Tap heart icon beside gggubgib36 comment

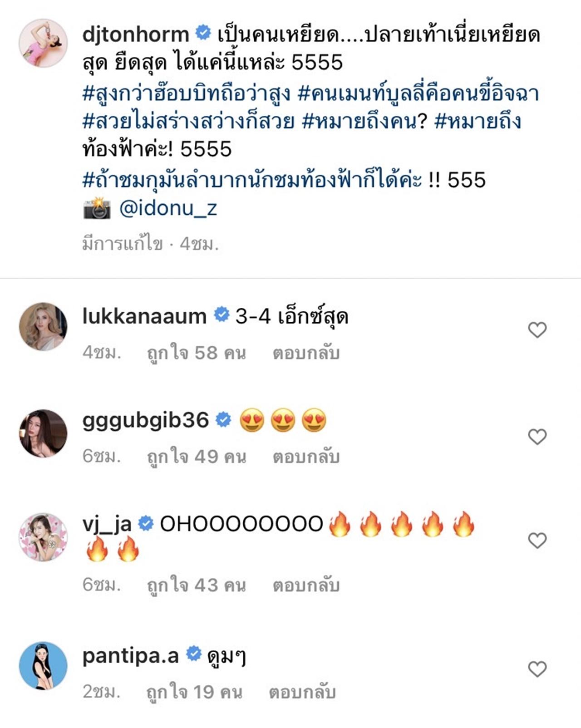[537, 437]
